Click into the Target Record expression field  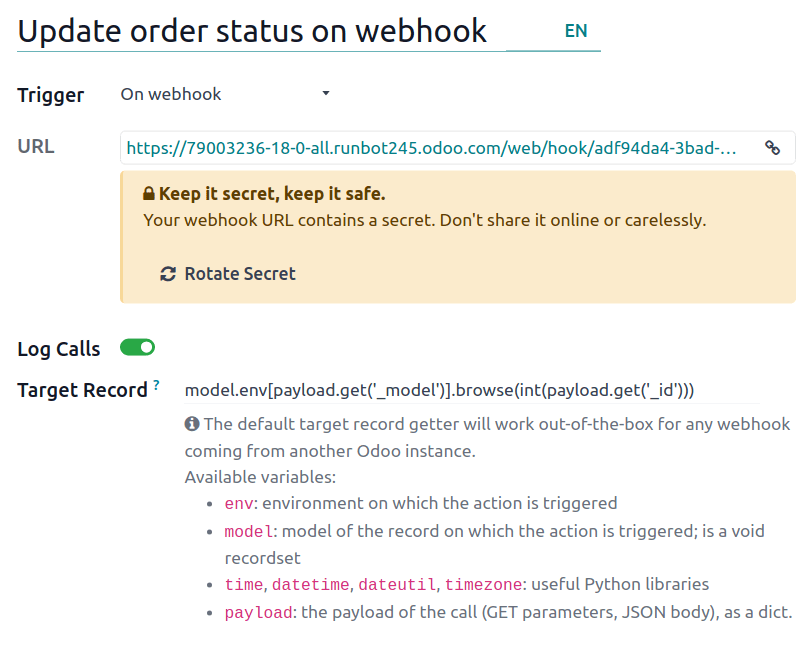point(440,390)
